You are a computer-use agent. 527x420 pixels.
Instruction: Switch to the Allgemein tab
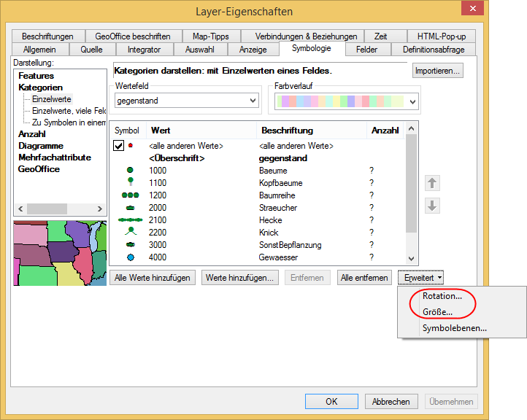[x=39, y=50]
